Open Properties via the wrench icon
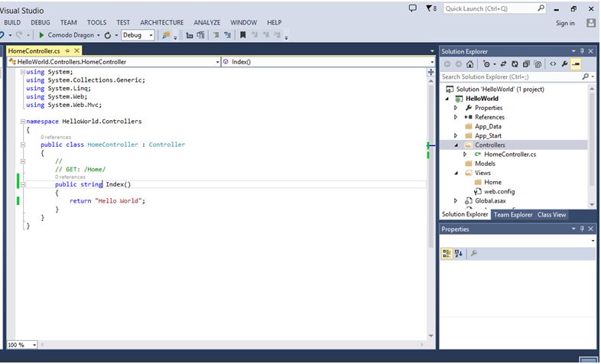The image size is (601, 364). (564, 64)
